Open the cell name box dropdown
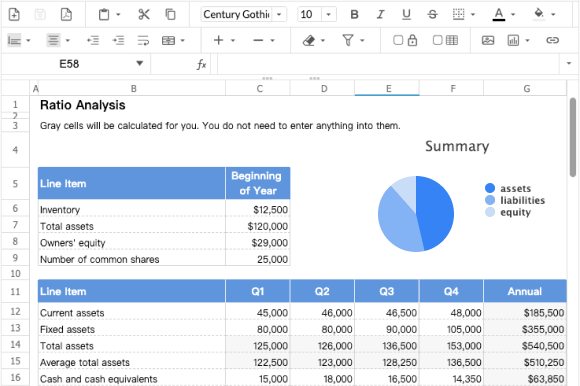This screenshot has width=580, height=386. click(x=139, y=63)
